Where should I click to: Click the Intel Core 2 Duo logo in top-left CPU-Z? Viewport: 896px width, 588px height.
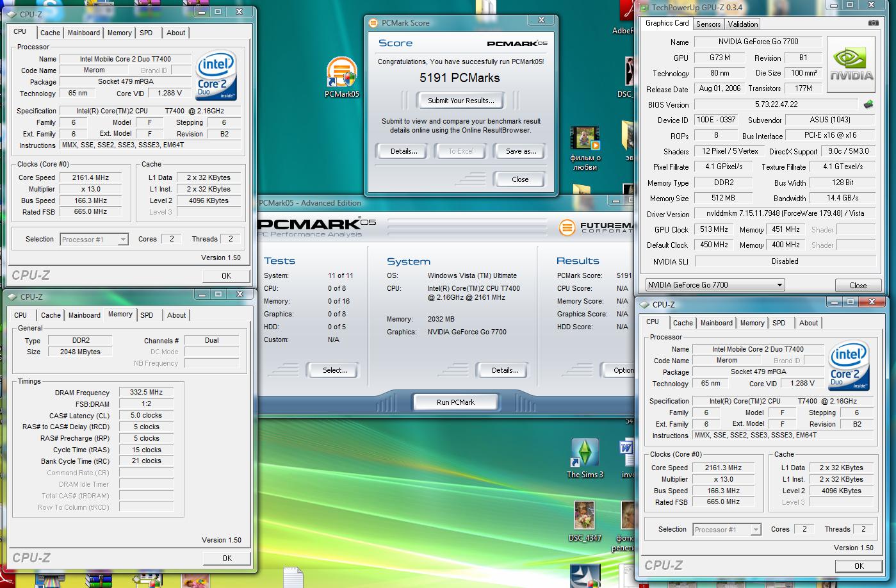216,74
